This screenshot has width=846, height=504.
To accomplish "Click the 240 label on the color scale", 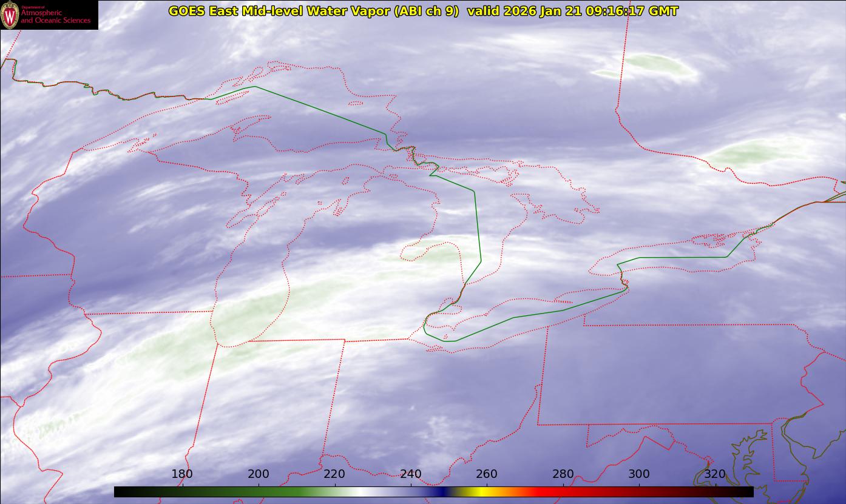I will tap(411, 474).
